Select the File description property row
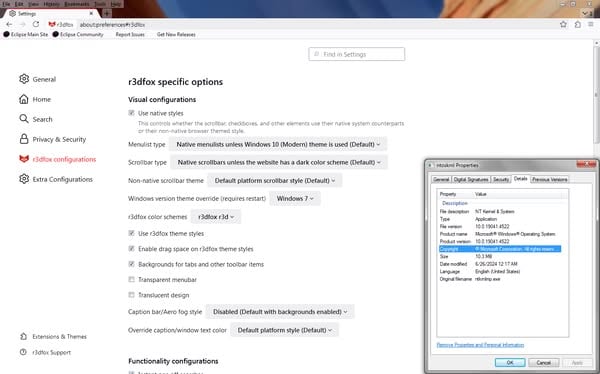Screen dimensions: 600x374 500,211
